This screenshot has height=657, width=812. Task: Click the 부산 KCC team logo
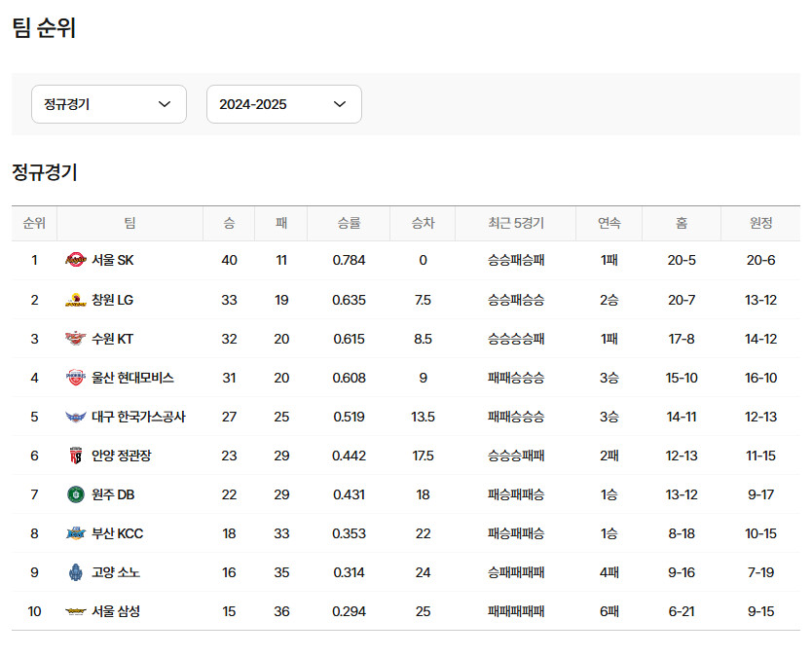click(x=75, y=533)
